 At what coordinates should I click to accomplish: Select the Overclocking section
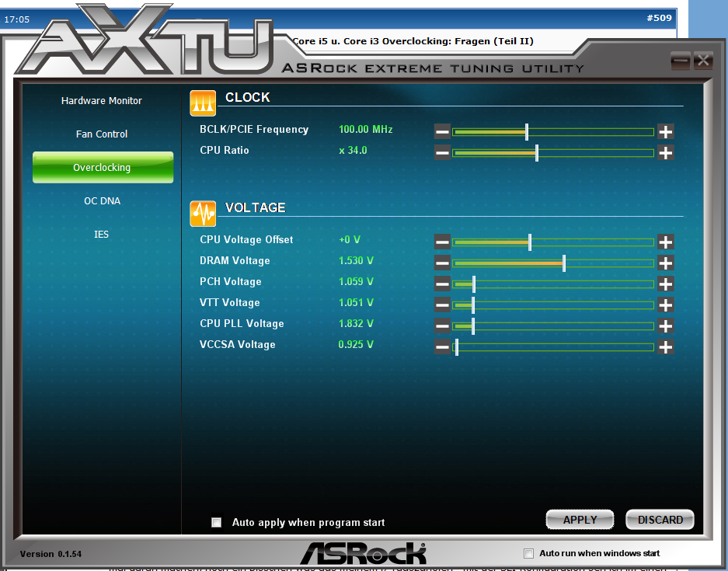(x=103, y=167)
